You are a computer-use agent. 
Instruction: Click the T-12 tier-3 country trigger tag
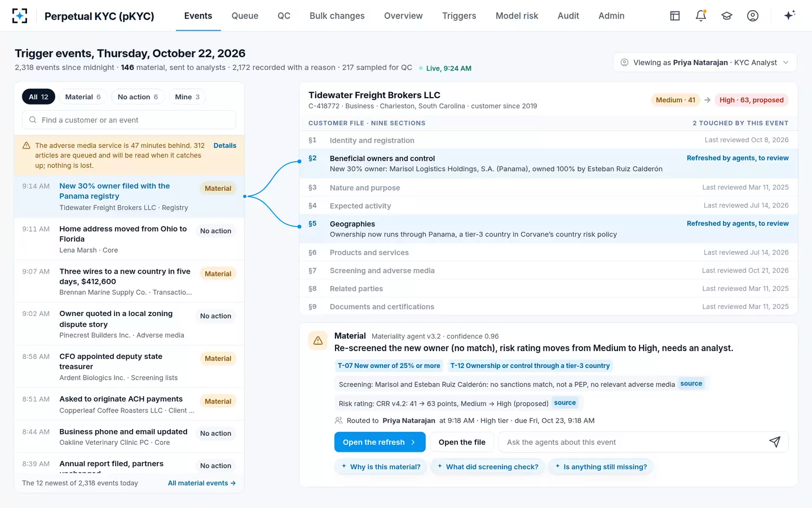coord(530,366)
